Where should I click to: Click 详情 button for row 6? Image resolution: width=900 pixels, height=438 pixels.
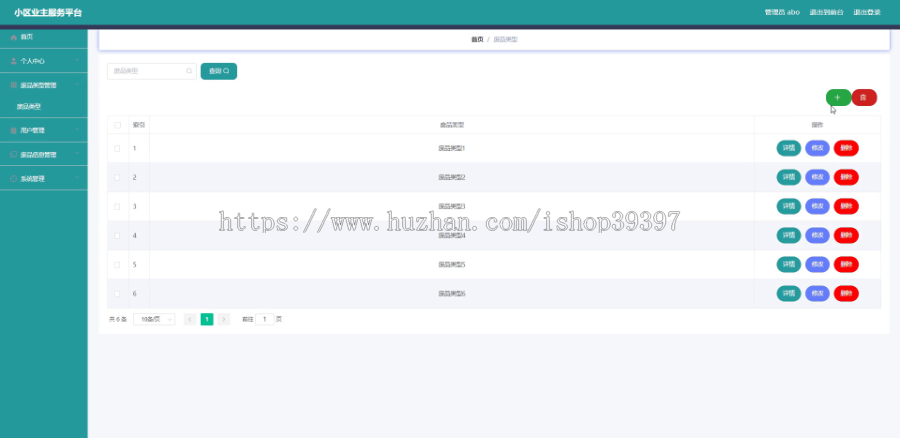pyautogui.click(x=789, y=293)
